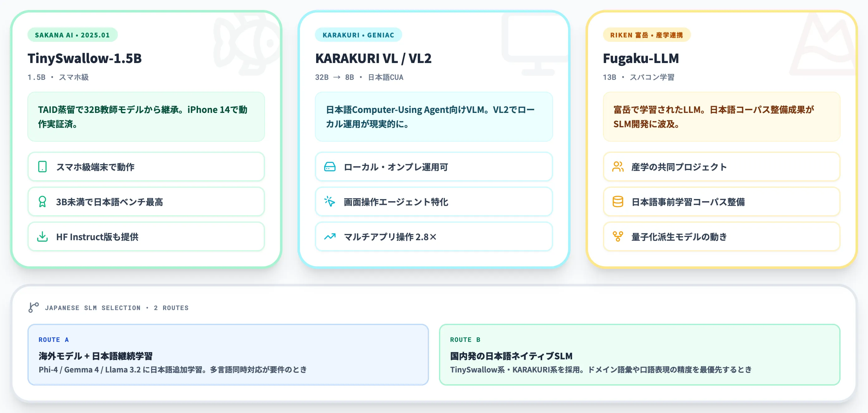The height and width of the screenshot is (413, 868).
Task: Click the 13B • スパコン学習 subtitle
Action: pos(639,77)
